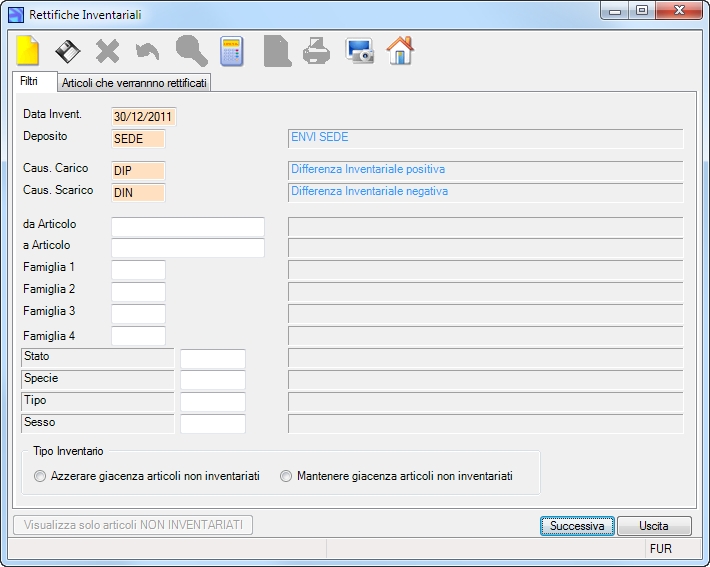Click the floppy disk save icon

click(x=67, y=51)
